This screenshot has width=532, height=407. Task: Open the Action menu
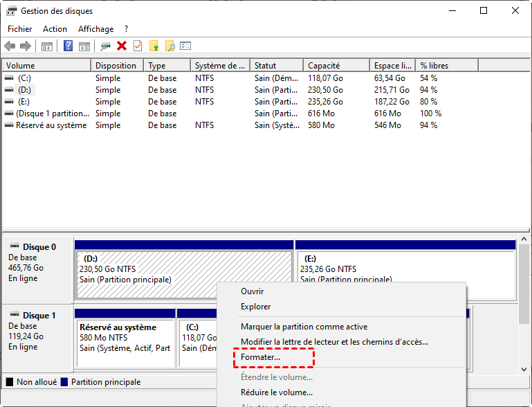(55, 29)
